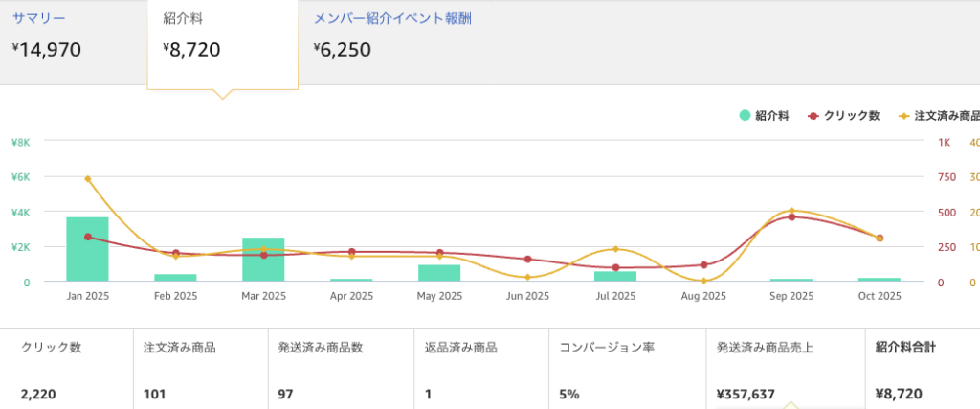This screenshot has width=980, height=409.
Task: Click yellow data point at Aug 2025
Action: click(703, 281)
